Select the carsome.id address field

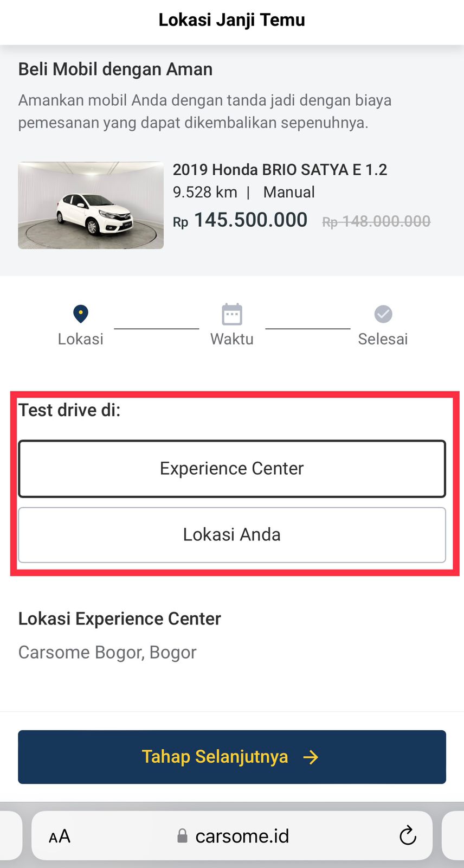(242, 836)
